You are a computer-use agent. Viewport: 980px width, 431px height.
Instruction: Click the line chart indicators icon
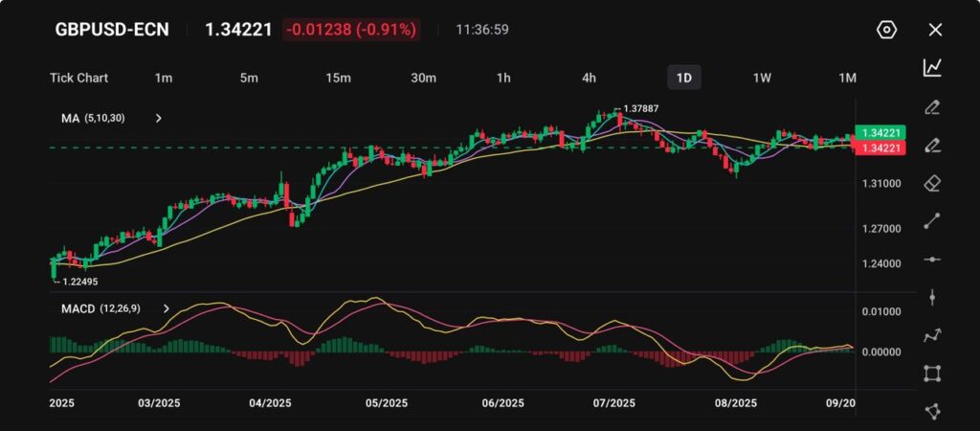pos(932,67)
